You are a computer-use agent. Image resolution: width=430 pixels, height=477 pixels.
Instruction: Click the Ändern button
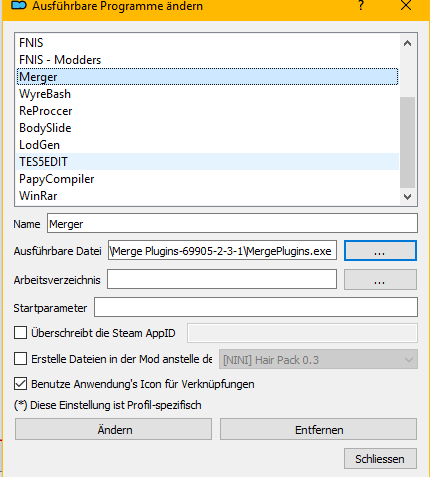pos(113,429)
